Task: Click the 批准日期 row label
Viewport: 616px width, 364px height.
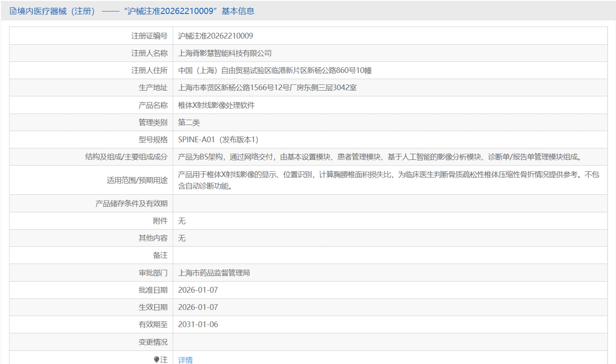Action: click(153, 290)
